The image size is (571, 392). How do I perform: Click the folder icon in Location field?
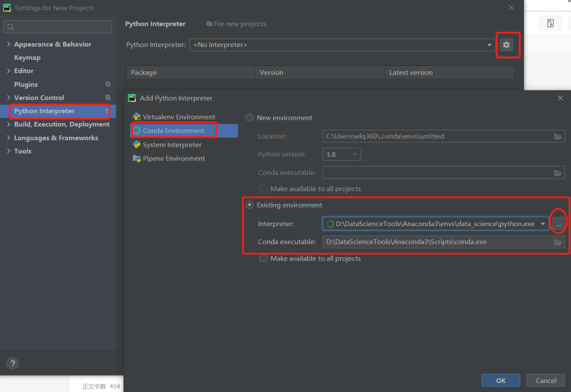(557, 136)
